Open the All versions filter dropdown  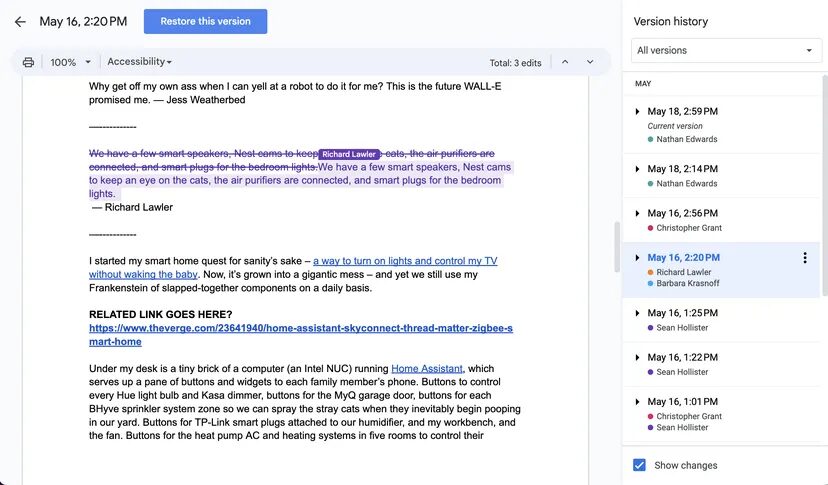coord(725,50)
